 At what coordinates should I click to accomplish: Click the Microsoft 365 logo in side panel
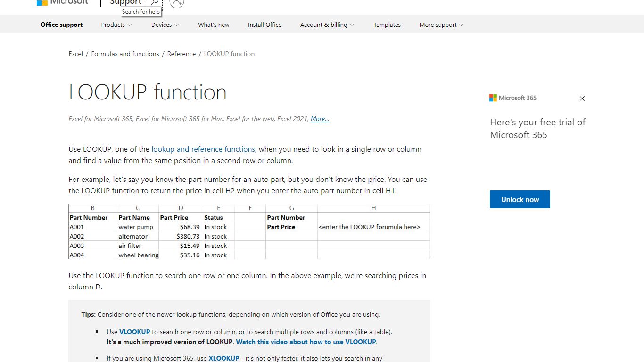(513, 98)
